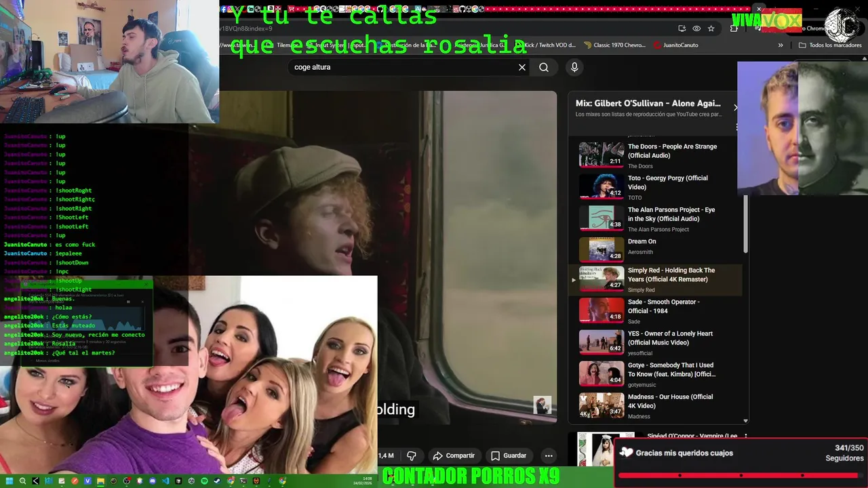Click the Toto video thumbnail

(x=601, y=186)
